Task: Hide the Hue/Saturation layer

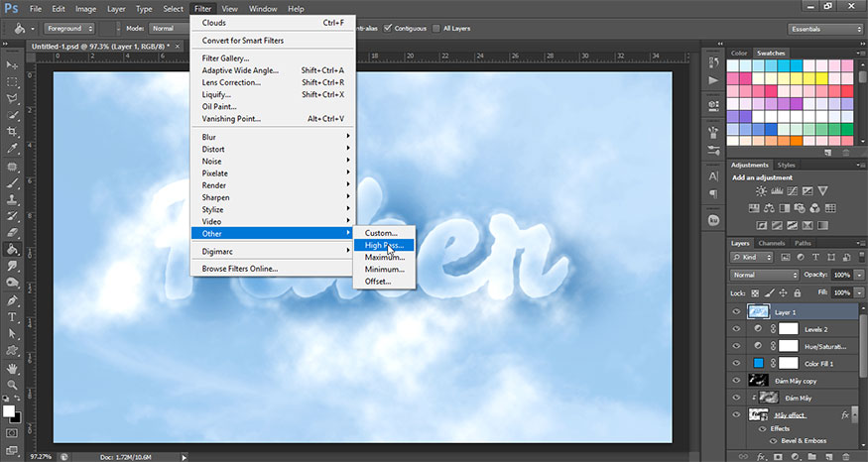Action: [x=736, y=346]
